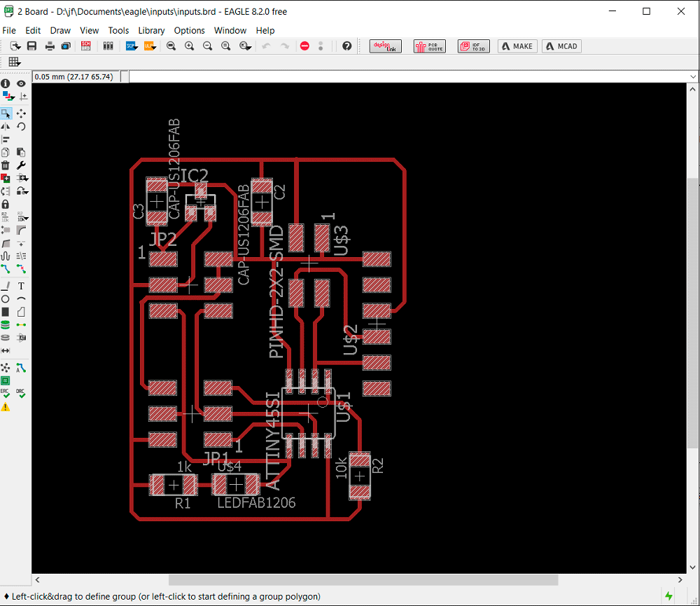
Task: Select the Paste tool
Action: (21, 153)
